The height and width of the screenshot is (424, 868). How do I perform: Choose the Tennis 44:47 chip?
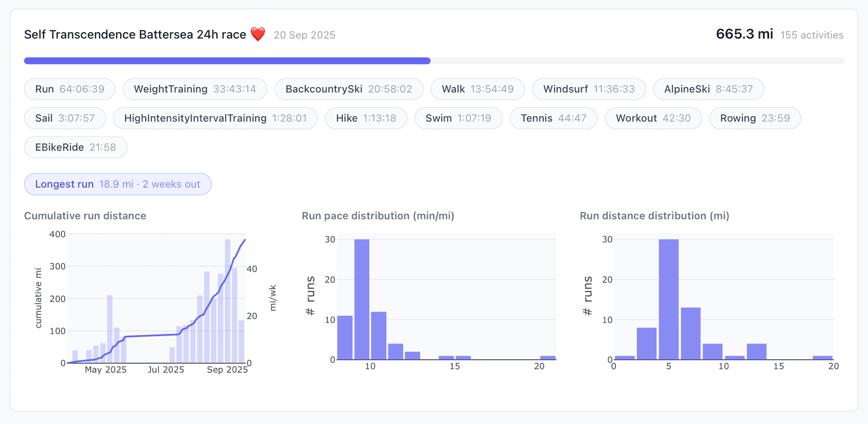coord(554,118)
